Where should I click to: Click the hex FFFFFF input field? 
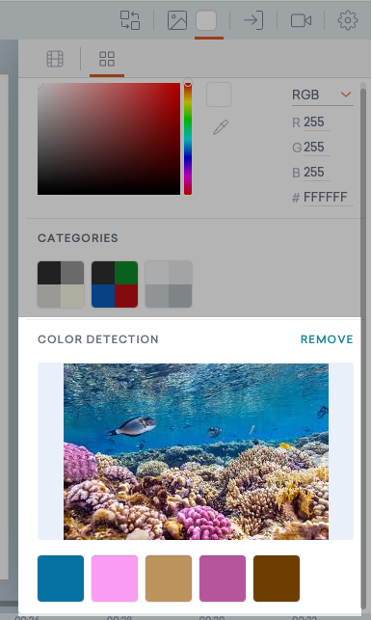[x=328, y=197]
